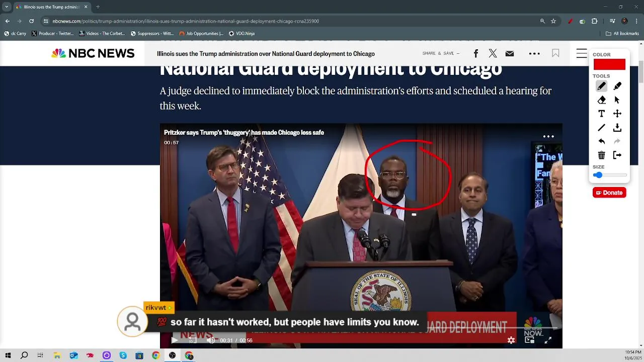
Task: Bookmark this page with star
Action: [x=553, y=21]
